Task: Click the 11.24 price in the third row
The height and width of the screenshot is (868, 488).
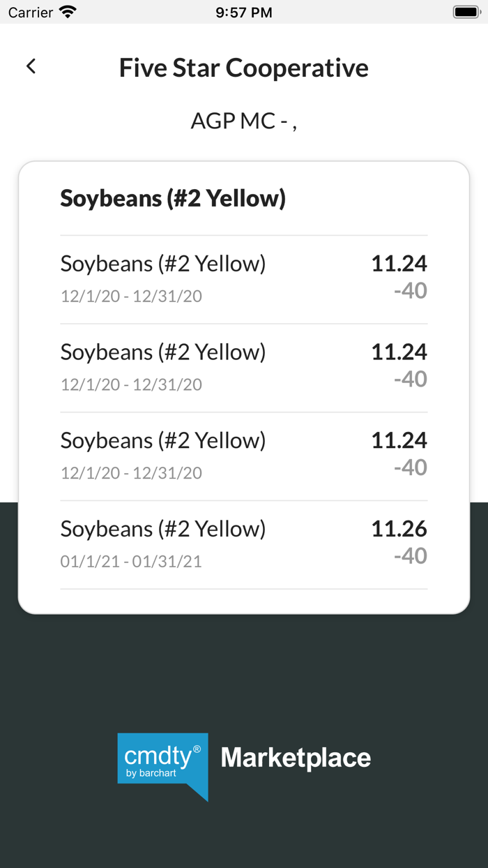Action: pyautogui.click(x=399, y=440)
